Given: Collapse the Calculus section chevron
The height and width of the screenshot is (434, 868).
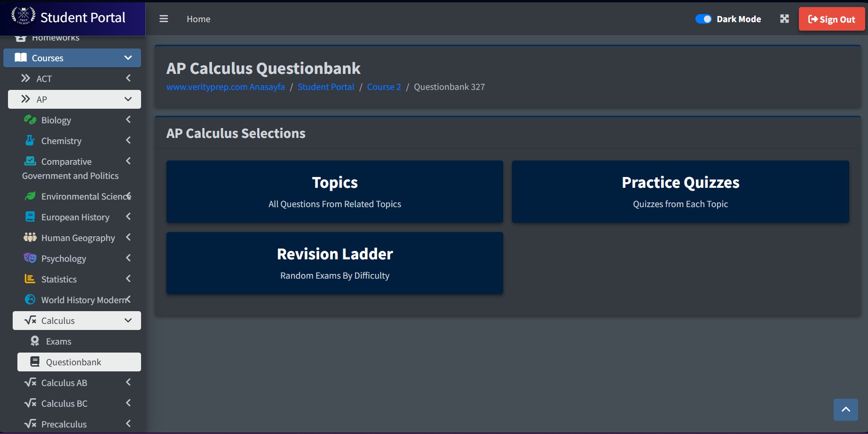Looking at the screenshot, I should pyautogui.click(x=128, y=321).
